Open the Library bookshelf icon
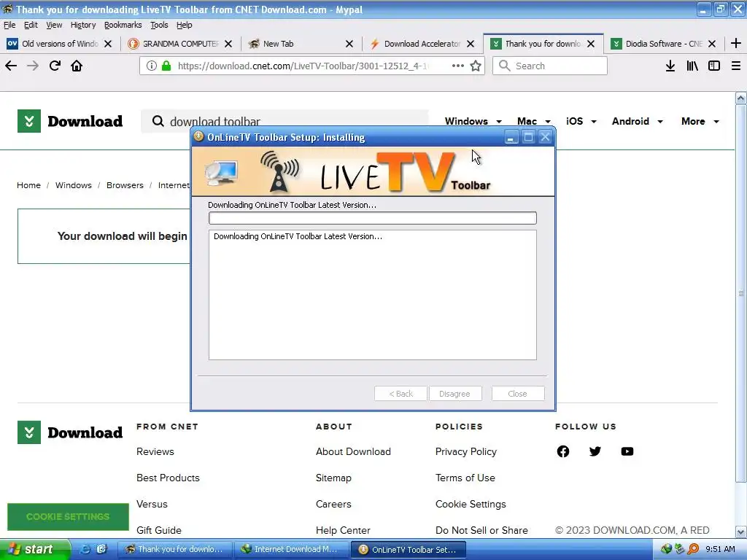Viewport: 747px width, 560px height. pyautogui.click(x=692, y=66)
